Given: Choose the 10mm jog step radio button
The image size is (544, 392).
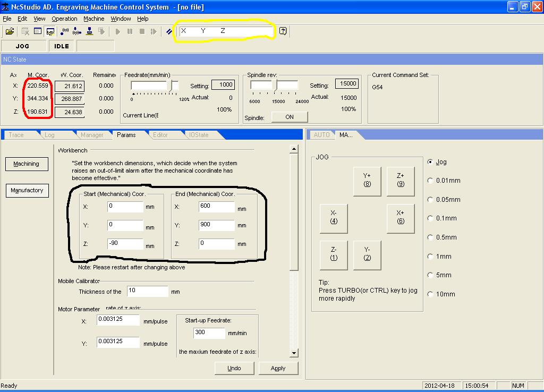Looking at the screenshot, I should point(430,294).
